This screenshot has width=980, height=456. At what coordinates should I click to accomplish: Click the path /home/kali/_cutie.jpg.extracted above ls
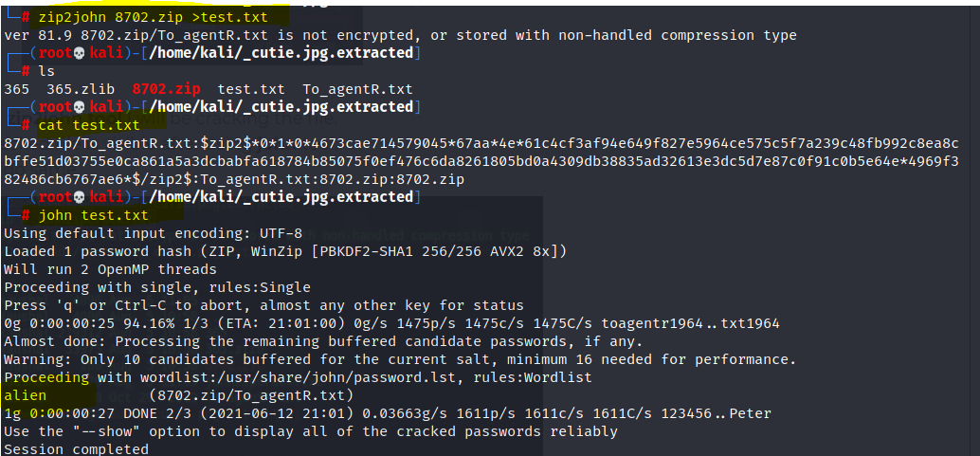pos(281,53)
